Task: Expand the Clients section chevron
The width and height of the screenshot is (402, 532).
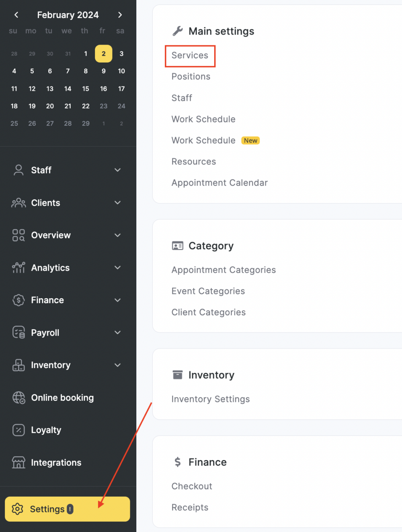Action: click(x=117, y=203)
